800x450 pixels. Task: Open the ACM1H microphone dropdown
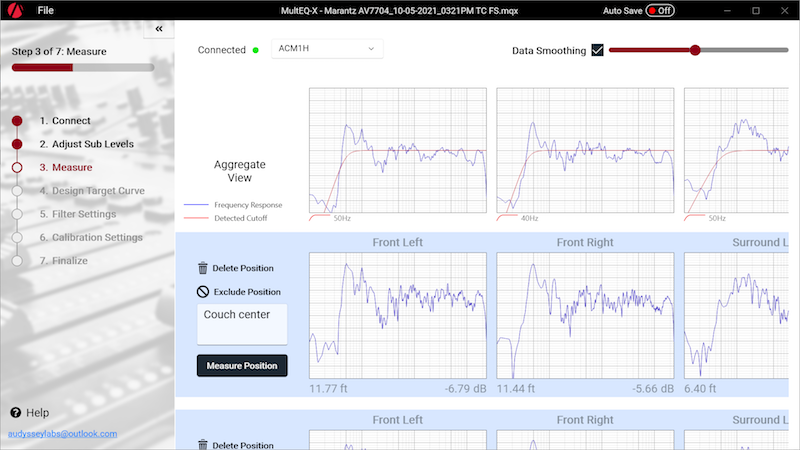tap(327, 48)
